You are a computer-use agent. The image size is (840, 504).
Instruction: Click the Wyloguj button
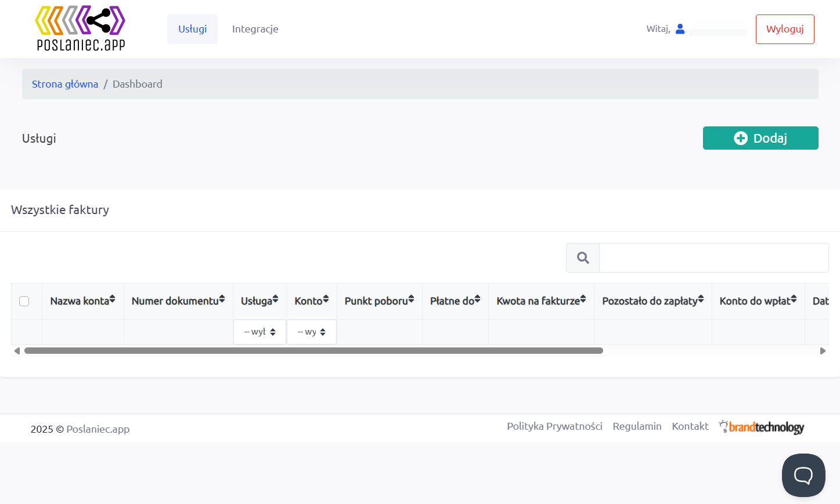(785, 29)
